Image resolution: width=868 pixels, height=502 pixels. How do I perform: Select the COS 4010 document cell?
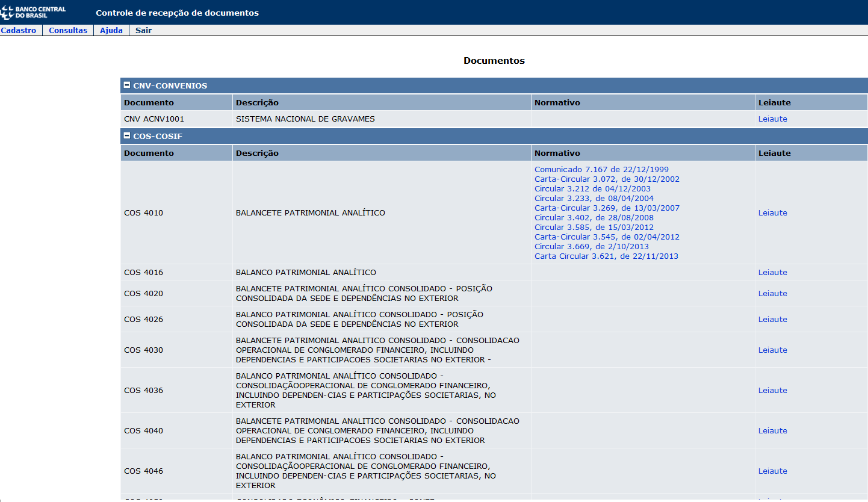(176, 212)
